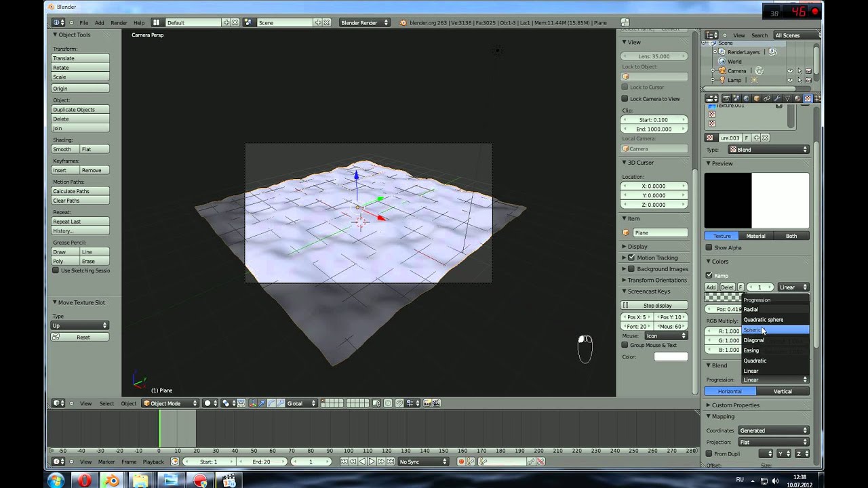The height and width of the screenshot is (488, 868).
Task: Select the scale manipulator icon
Action: 281,403
